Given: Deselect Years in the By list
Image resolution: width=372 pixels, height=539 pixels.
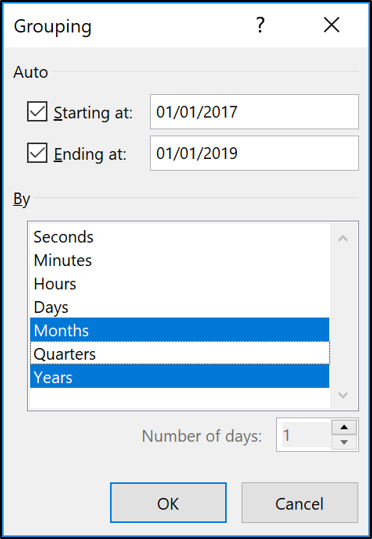Looking at the screenshot, I should pyautogui.click(x=179, y=376).
